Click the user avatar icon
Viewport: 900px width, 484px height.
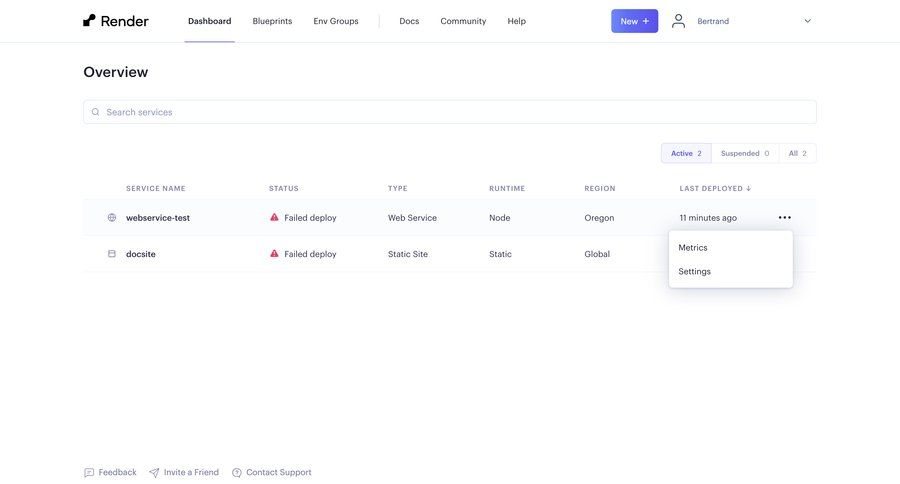(679, 21)
